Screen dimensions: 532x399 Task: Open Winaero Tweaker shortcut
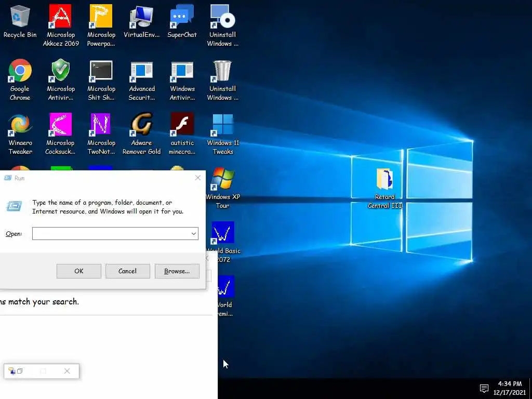[x=20, y=134]
